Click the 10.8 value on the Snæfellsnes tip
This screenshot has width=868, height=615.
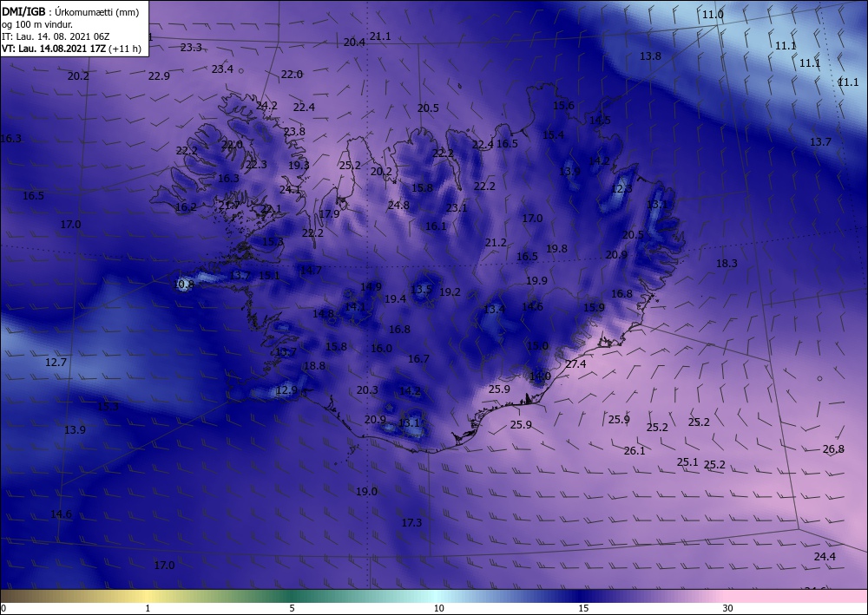tap(184, 285)
